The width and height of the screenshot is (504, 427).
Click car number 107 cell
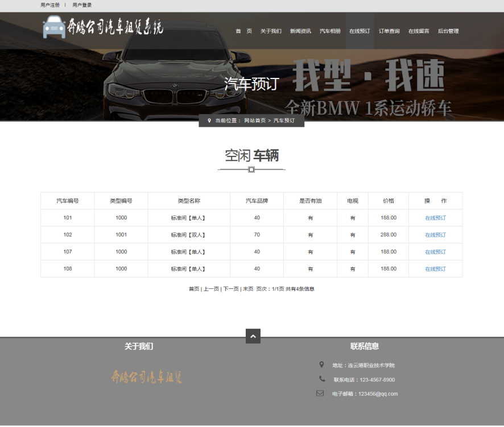tap(68, 252)
